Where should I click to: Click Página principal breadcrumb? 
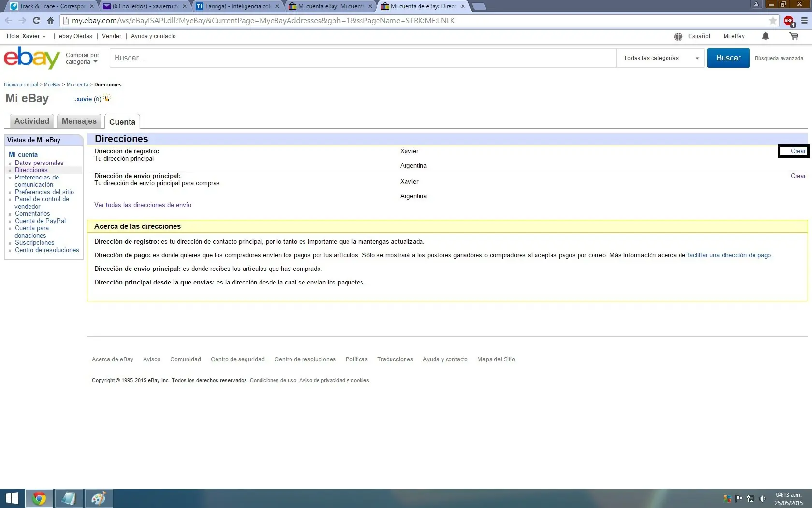(x=21, y=85)
